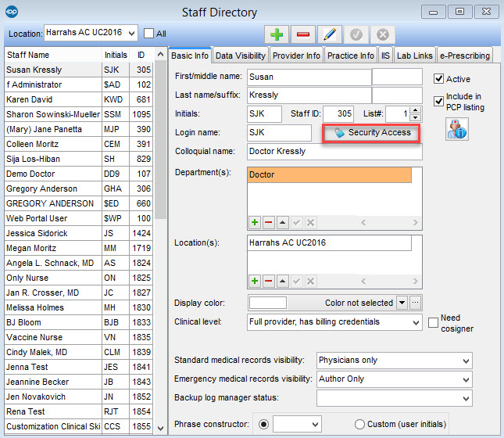
Task: Decrease List# with the down spinner arrow
Action: [x=415, y=117]
